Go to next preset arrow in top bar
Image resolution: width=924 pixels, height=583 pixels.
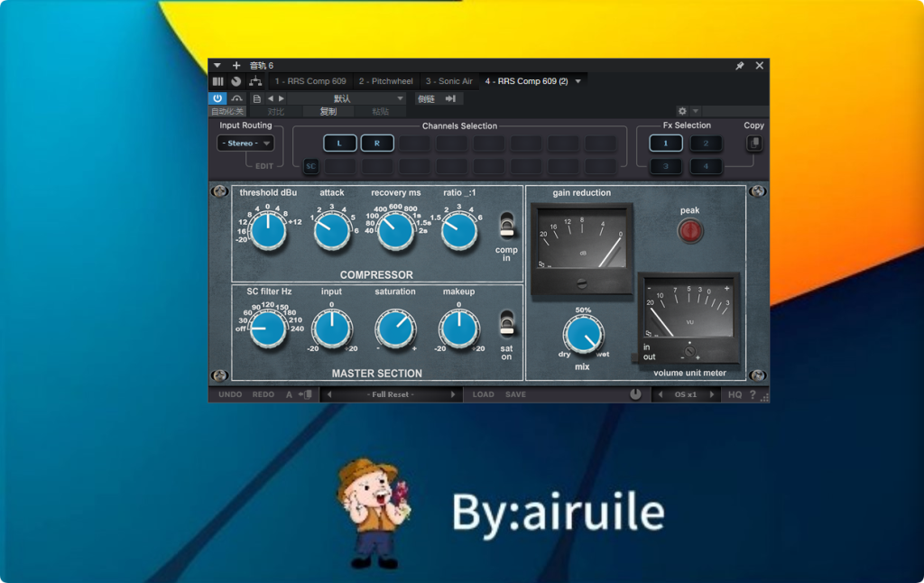pos(282,98)
